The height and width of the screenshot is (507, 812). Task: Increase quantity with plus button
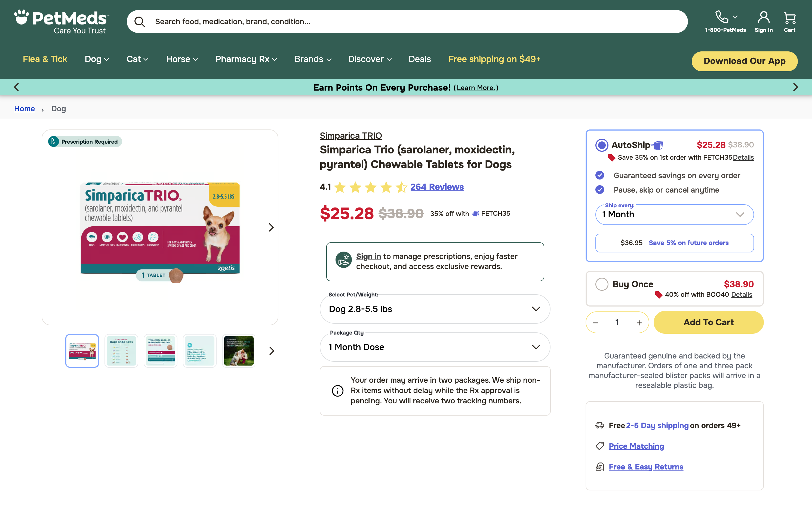click(x=639, y=323)
